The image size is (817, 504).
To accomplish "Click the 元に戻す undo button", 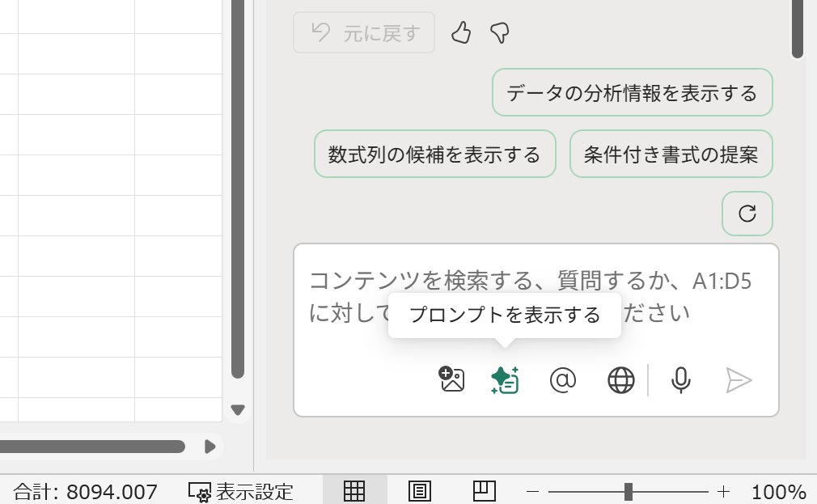I will (363, 32).
